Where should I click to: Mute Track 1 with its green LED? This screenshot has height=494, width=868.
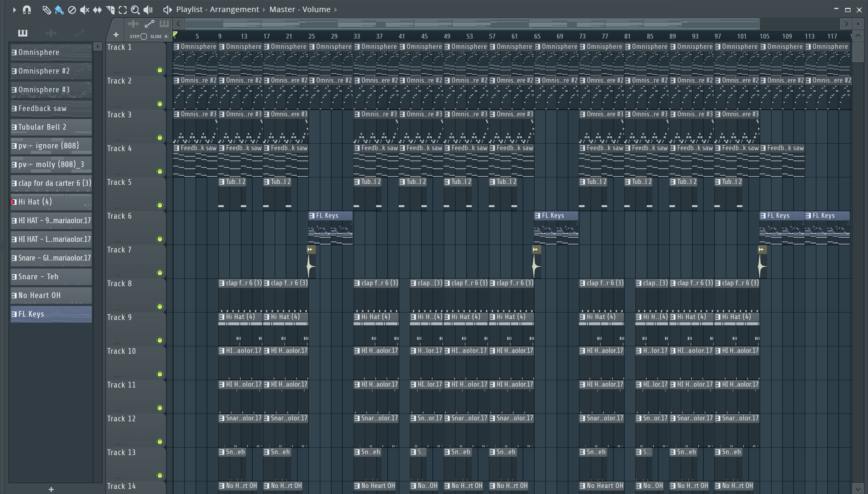[x=160, y=70]
